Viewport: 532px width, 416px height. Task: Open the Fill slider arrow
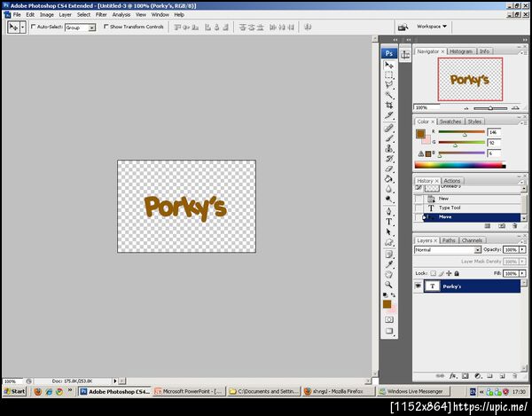522,273
